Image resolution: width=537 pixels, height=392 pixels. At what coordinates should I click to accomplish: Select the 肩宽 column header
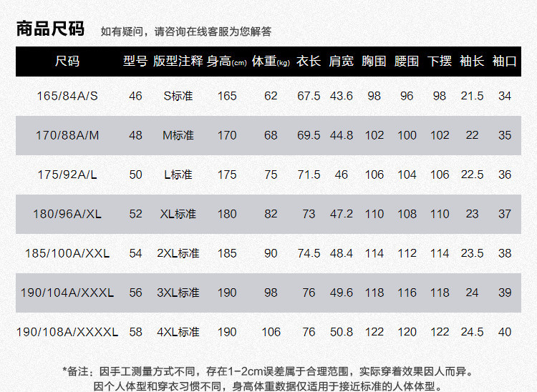[341, 62]
